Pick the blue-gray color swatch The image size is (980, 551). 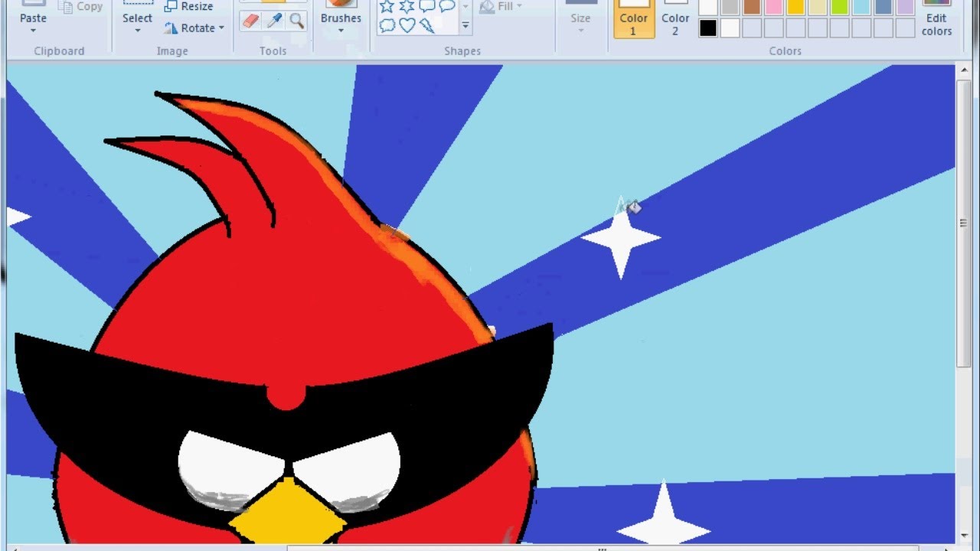(884, 8)
